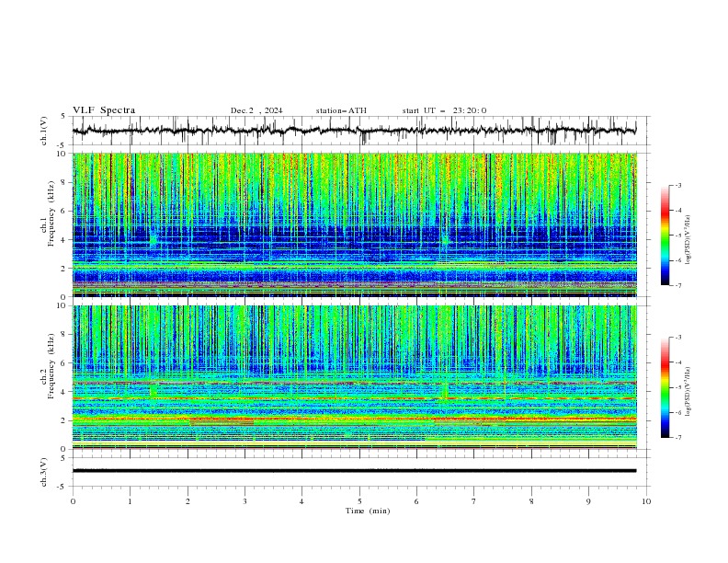Click the time axis tick label "1"
This screenshot has height=563, width=728.
(130, 501)
